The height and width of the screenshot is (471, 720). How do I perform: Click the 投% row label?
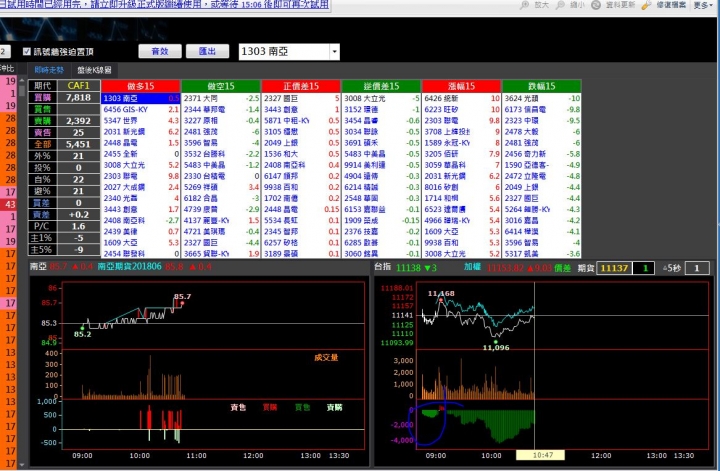pos(43,168)
